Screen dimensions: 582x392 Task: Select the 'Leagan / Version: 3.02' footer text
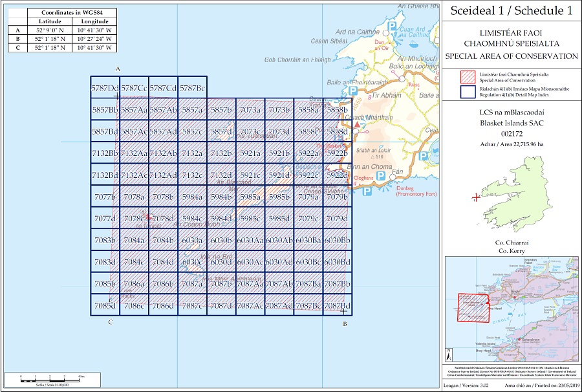[465, 386]
